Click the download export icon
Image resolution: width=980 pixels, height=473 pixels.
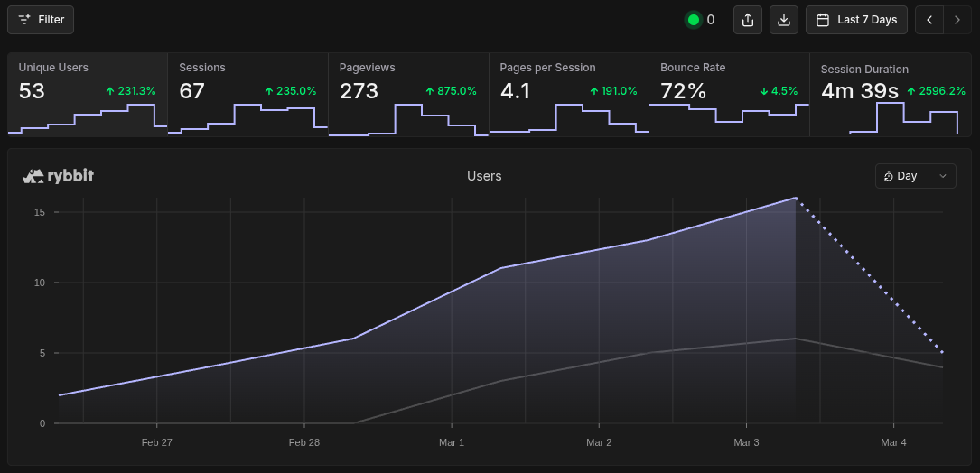[784, 20]
